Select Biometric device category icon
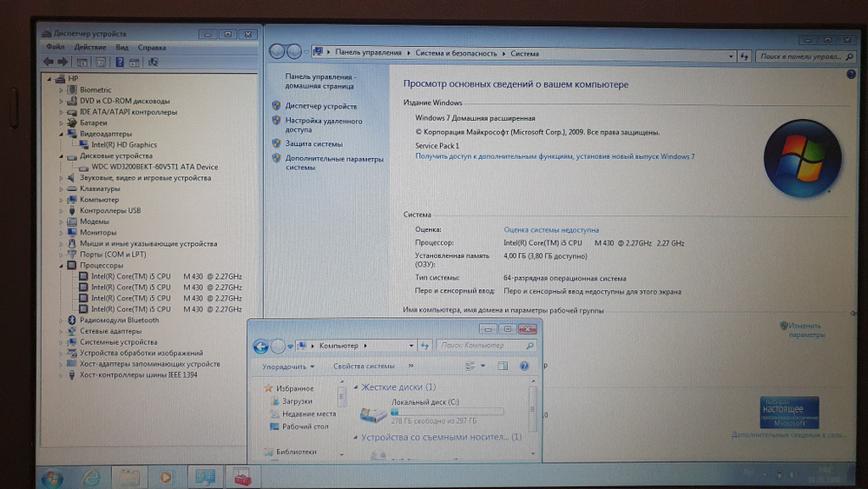Image resolution: width=868 pixels, height=489 pixels. (x=71, y=89)
